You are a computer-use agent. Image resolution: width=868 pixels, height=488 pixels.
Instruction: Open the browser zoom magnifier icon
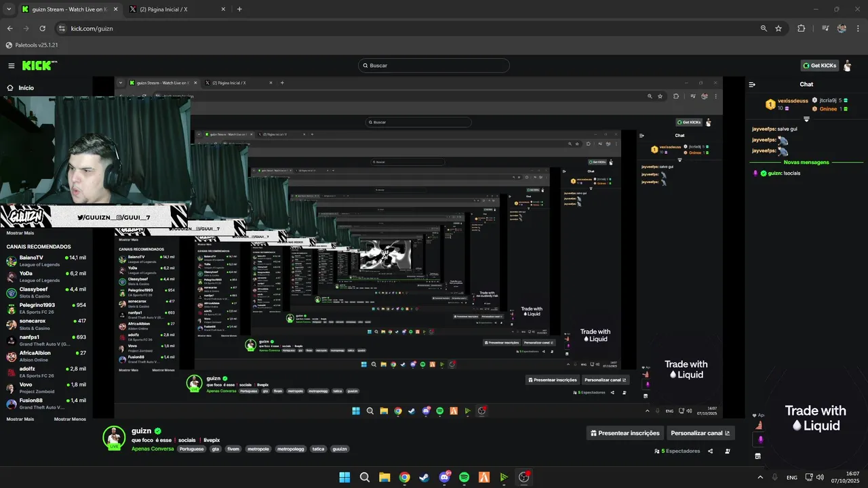764,28
